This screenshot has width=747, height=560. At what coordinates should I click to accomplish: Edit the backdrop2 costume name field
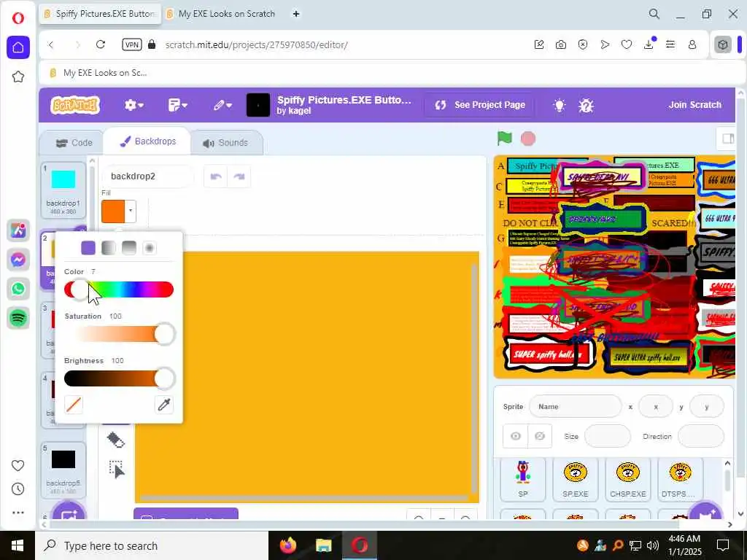[147, 176]
